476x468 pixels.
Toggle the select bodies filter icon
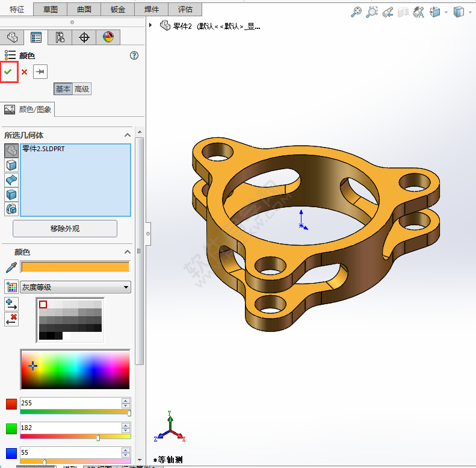point(11,195)
